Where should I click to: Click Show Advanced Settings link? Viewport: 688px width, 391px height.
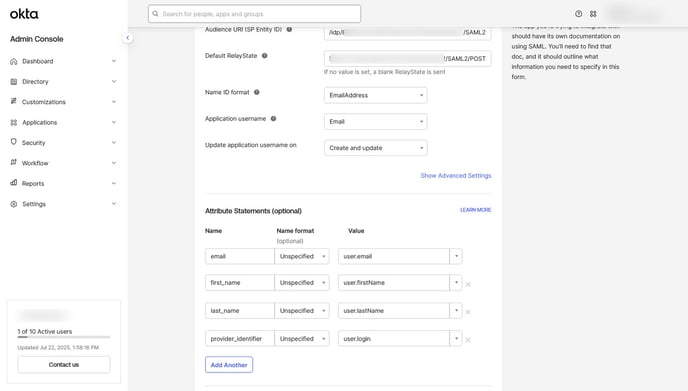coord(456,176)
